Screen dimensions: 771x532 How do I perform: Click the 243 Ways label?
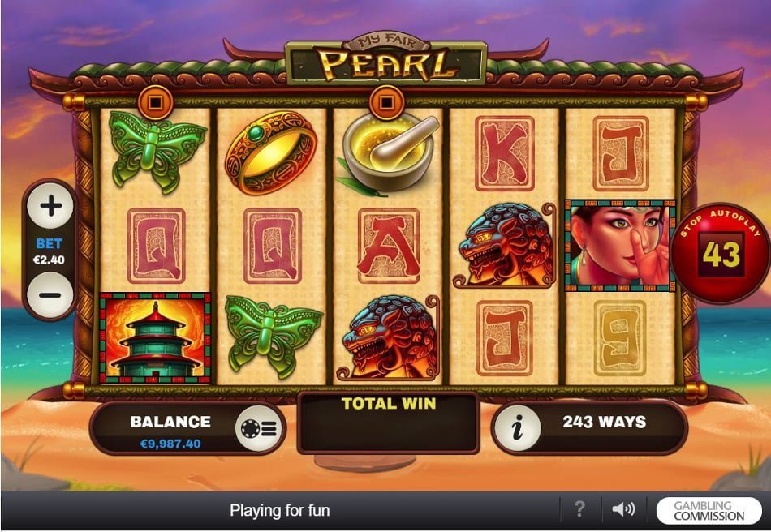click(605, 422)
